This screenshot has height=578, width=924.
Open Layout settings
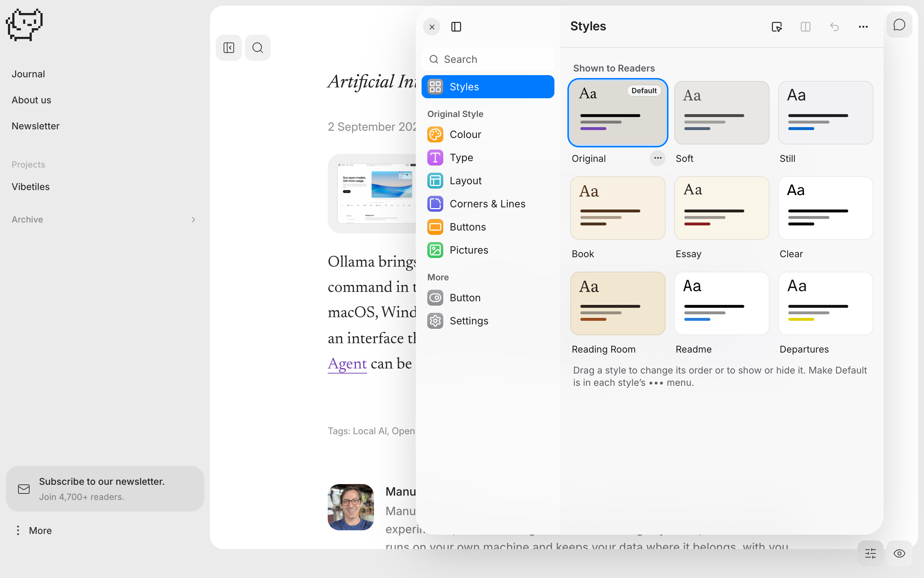(488, 181)
